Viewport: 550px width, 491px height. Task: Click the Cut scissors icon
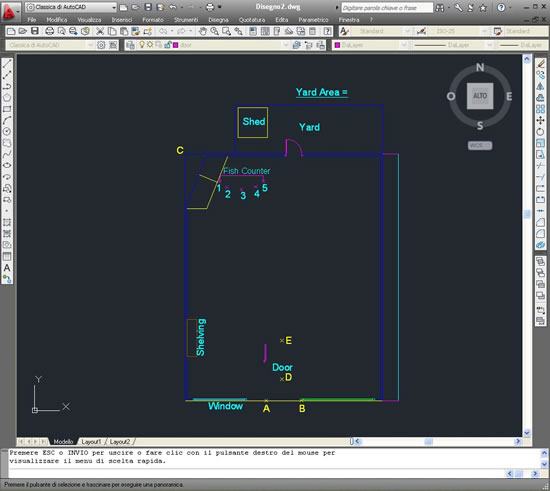pyautogui.click(x=100, y=31)
